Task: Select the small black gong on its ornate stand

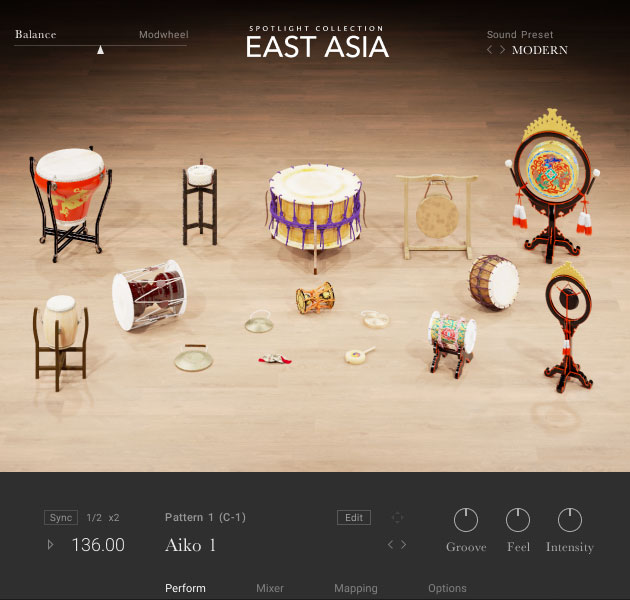Action: pos(568,328)
